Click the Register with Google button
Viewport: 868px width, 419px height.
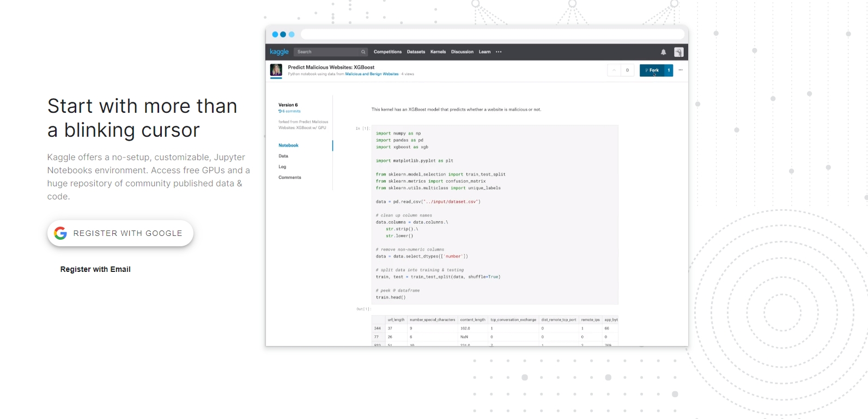[120, 233]
